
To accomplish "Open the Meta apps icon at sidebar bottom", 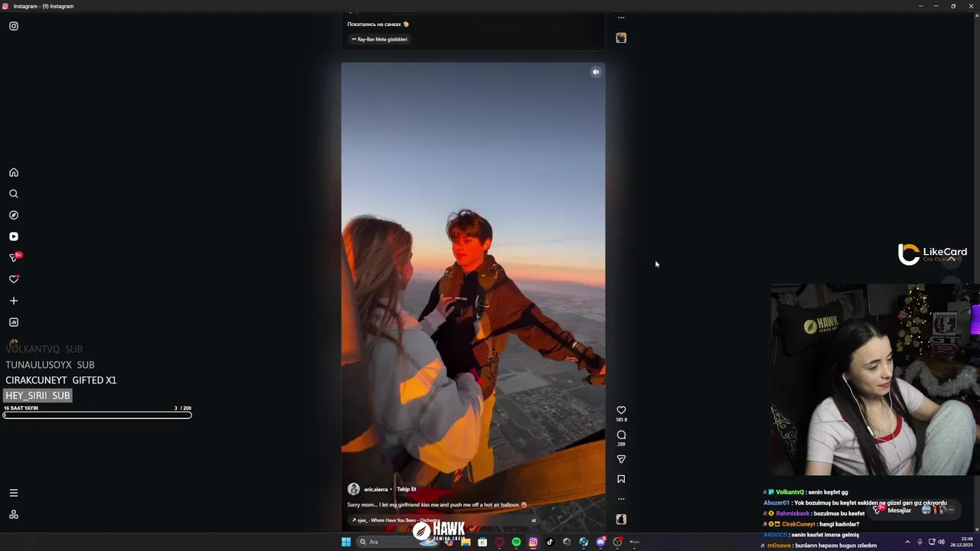I will [14, 514].
